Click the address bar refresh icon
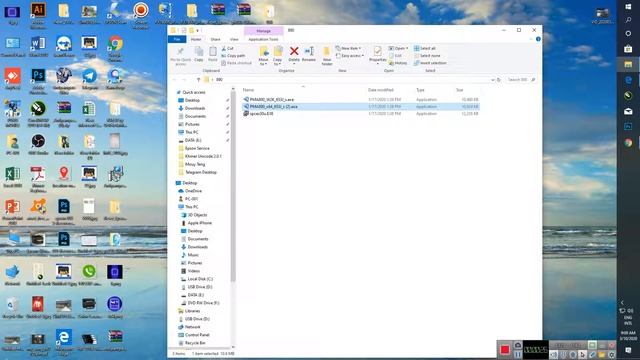Screen dimensions: 640x360 click(499, 80)
